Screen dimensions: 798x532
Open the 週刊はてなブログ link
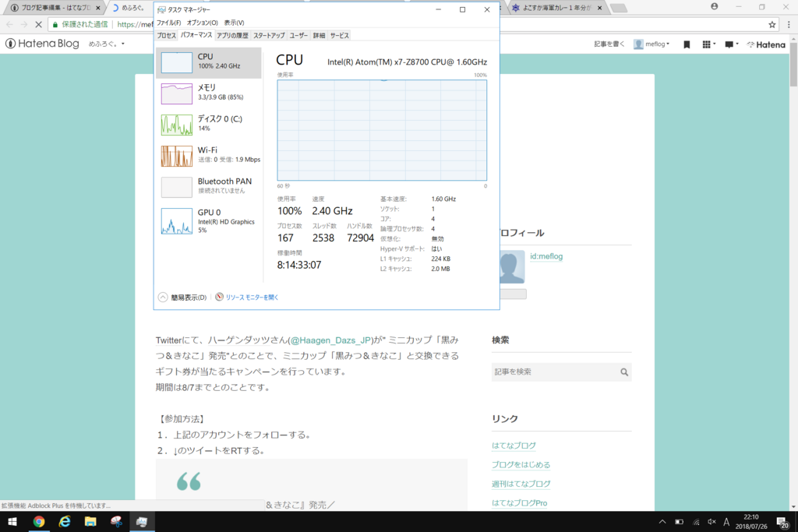(x=521, y=484)
